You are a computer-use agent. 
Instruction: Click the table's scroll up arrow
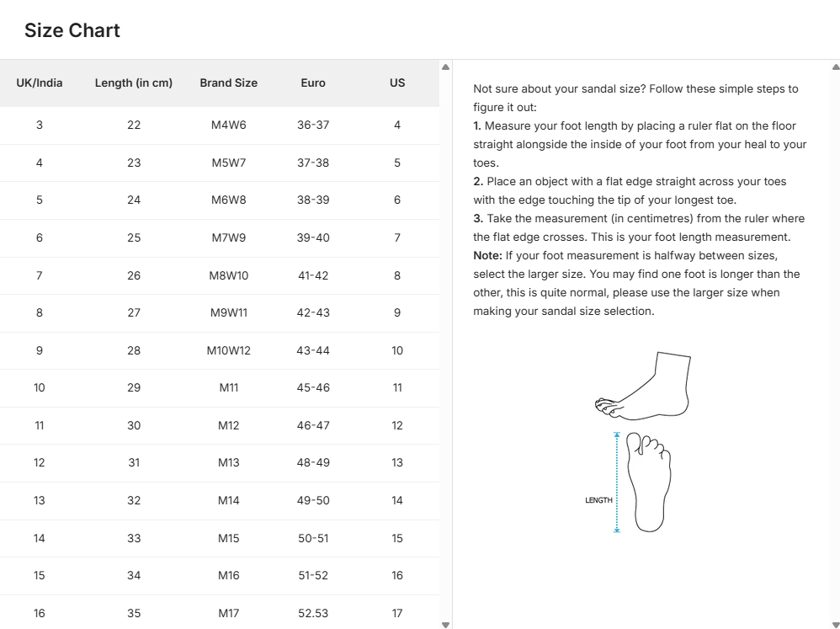(x=445, y=67)
